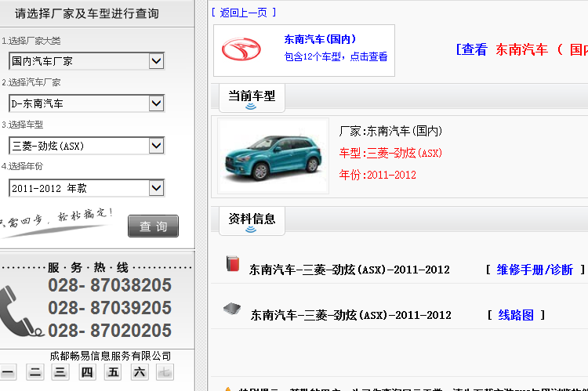The image size is (588, 391).
Task: Expand the D-东南汽车 manufacturer dropdown
Action: (x=86, y=103)
